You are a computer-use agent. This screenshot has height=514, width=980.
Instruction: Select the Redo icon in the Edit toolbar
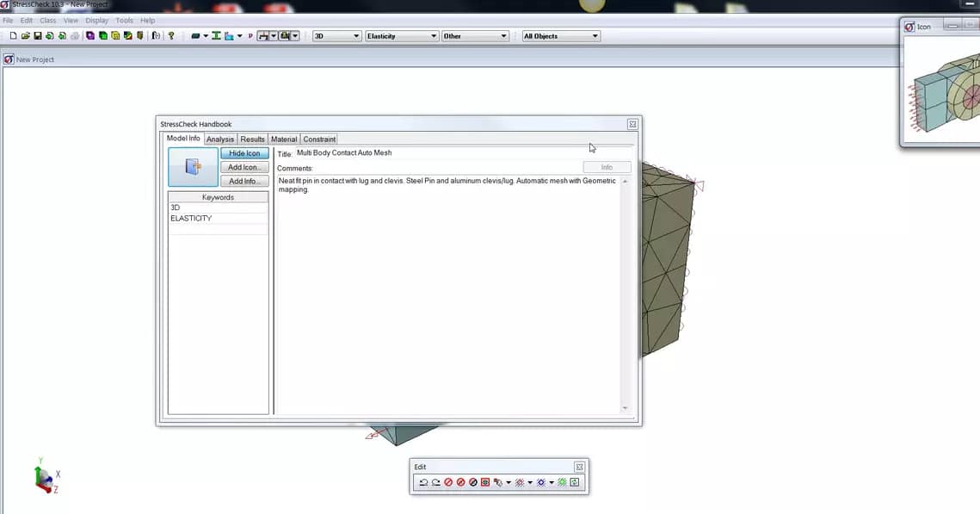click(435, 482)
